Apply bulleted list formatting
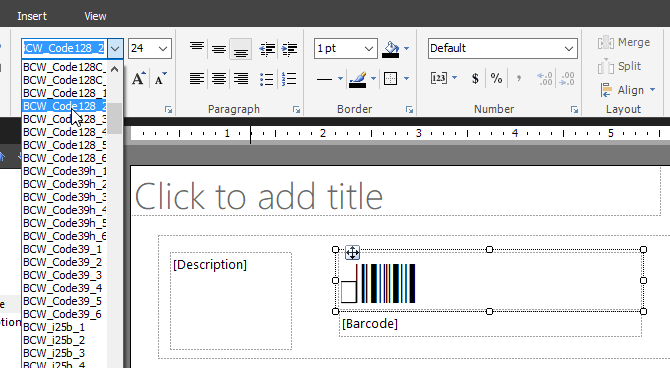This screenshot has height=368, width=670. [x=267, y=79]
